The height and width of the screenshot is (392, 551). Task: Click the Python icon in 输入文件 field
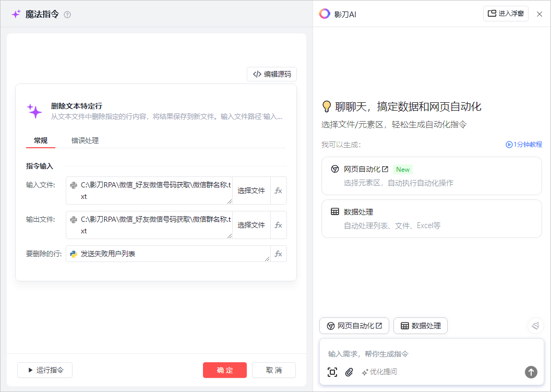[74, 185]
